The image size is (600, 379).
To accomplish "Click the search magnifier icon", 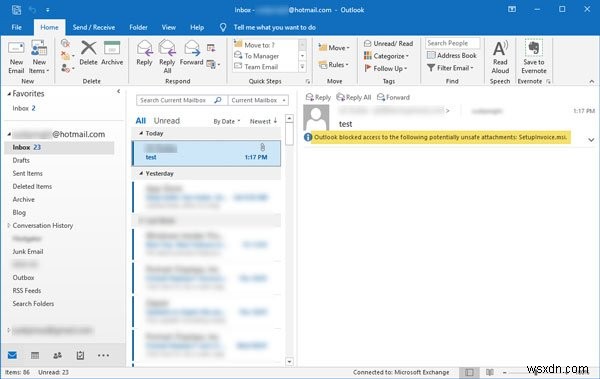I will [x=218, y=100].
